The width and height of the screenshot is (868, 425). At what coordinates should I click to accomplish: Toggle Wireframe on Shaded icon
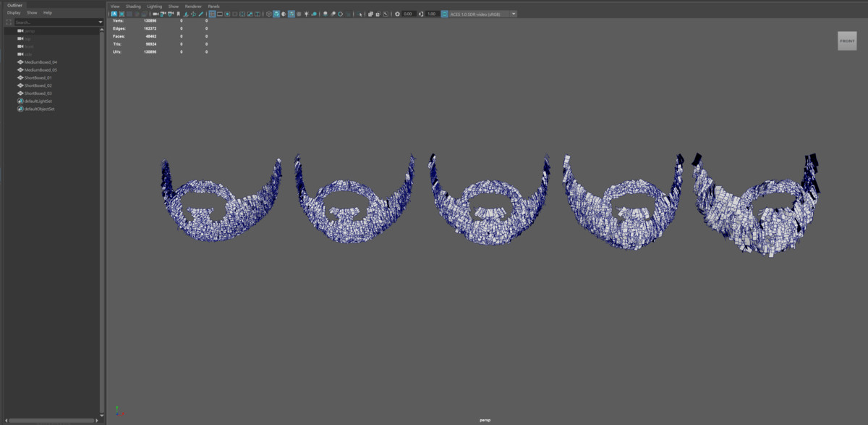pos(292,14)
